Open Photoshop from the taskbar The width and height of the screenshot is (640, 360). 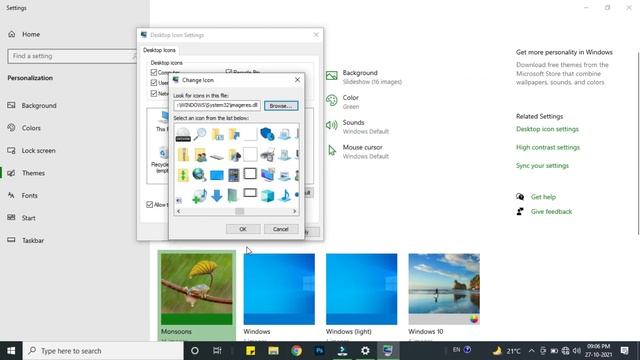coord(320,351)
